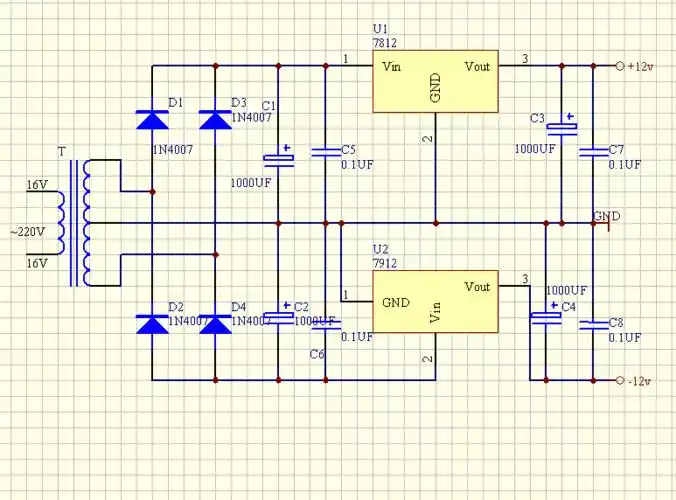
Task: Select the Vout pin text on U1
Action: point(478,66)
